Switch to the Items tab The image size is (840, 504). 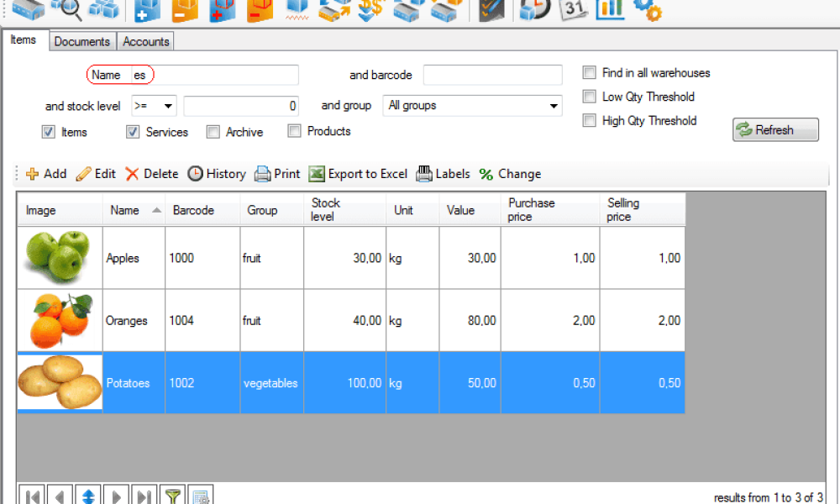(23, 40)
